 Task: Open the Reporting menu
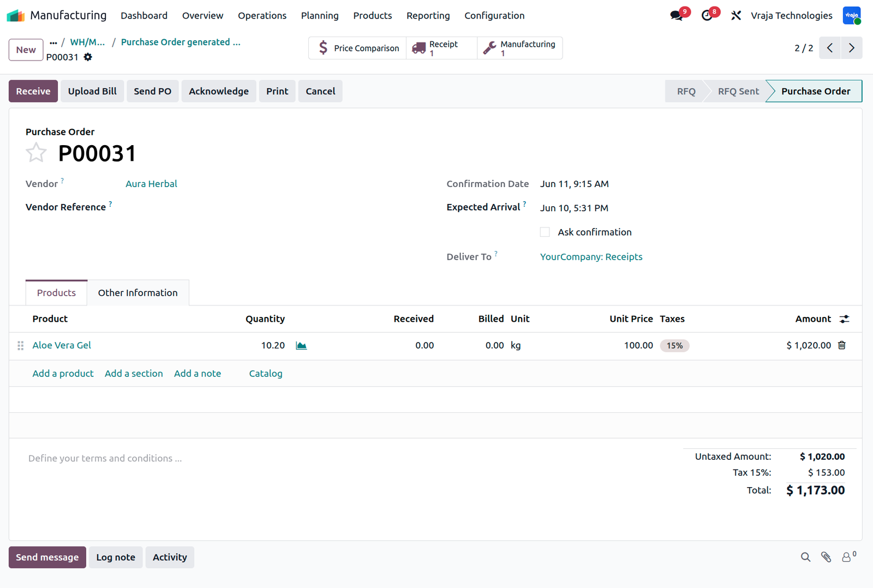point(428,15)
